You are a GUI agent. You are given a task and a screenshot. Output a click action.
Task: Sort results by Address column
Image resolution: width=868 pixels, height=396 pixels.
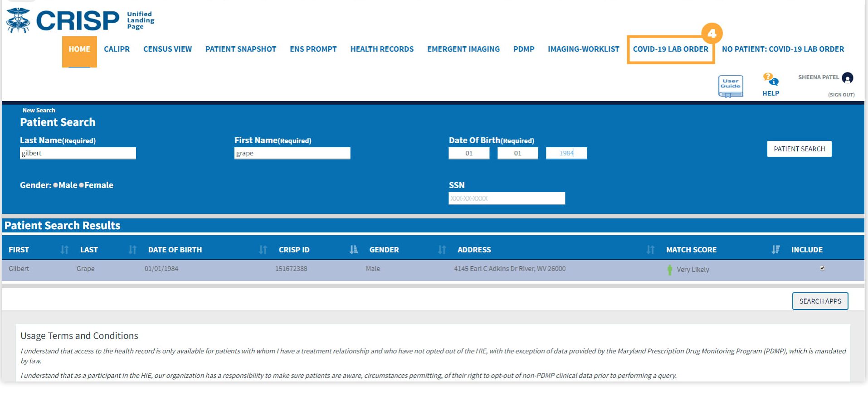[650, 250]
